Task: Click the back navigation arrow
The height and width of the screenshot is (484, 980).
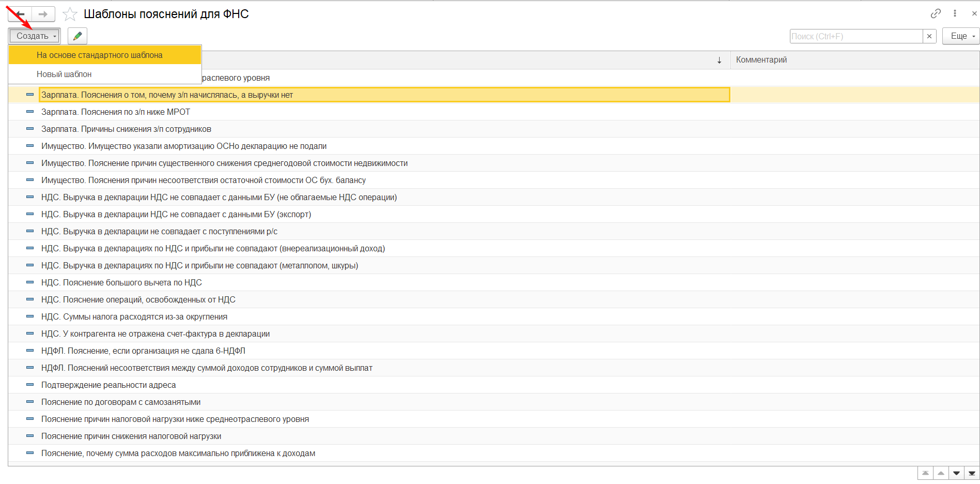Action: 20,14
